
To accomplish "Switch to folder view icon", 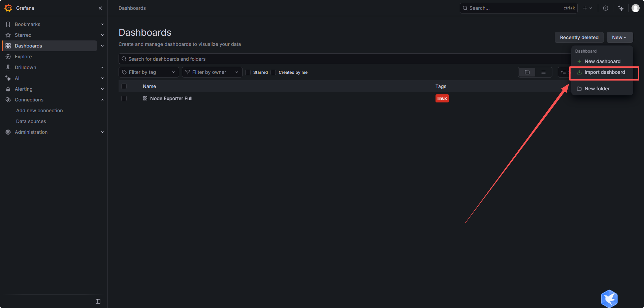I will 527,72.
